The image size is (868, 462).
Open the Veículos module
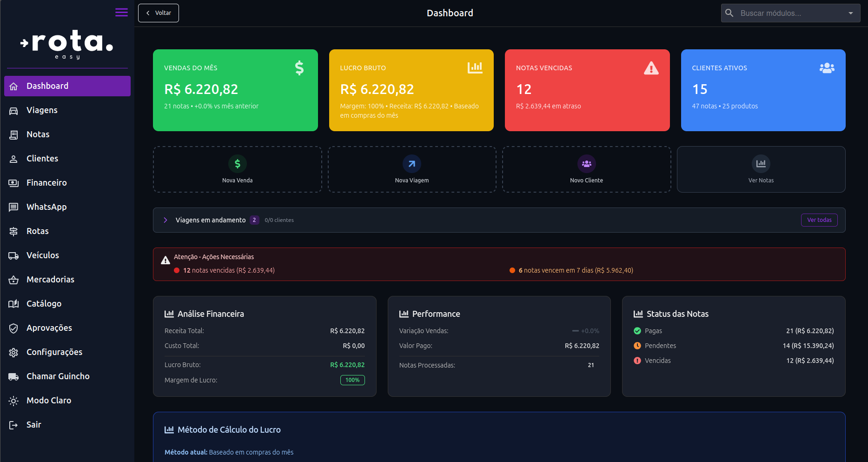42,255
